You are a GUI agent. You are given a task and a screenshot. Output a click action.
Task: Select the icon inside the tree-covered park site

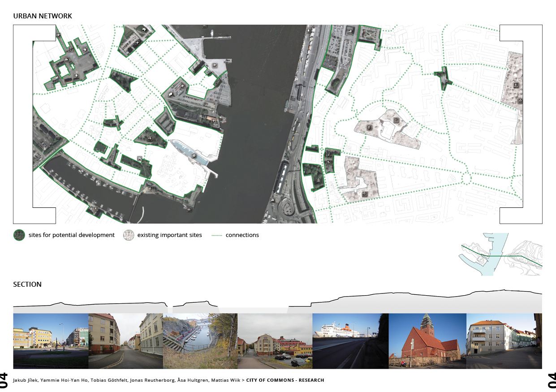(x=319, y=180)
